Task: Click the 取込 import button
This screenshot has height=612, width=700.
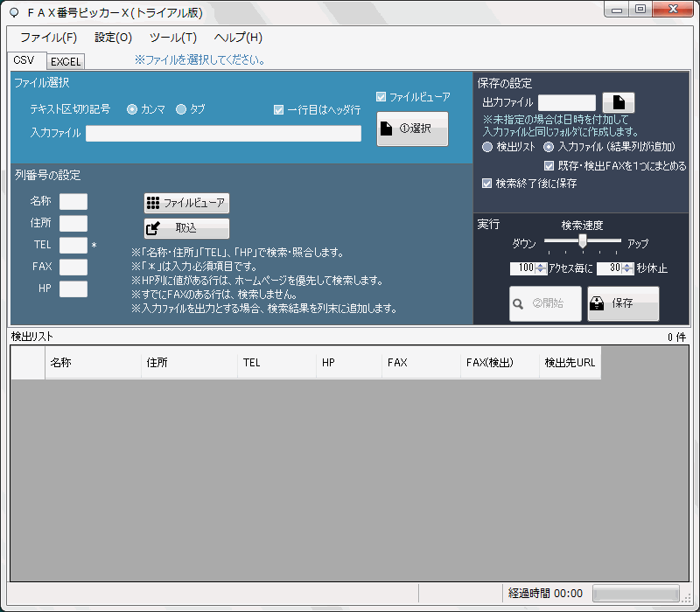Action: (x=186, y=228)
